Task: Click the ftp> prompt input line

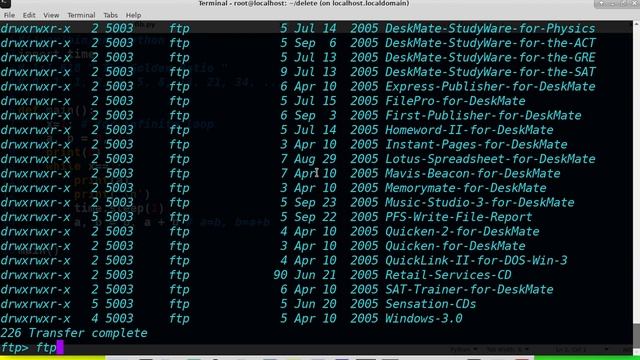Action: tap(316, 347)
